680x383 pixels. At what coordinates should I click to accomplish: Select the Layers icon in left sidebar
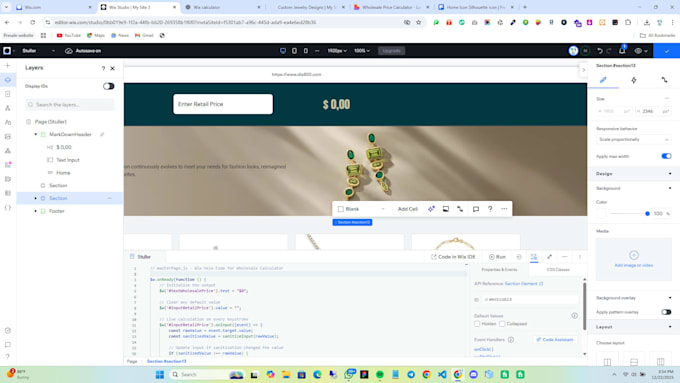(8, 80)
